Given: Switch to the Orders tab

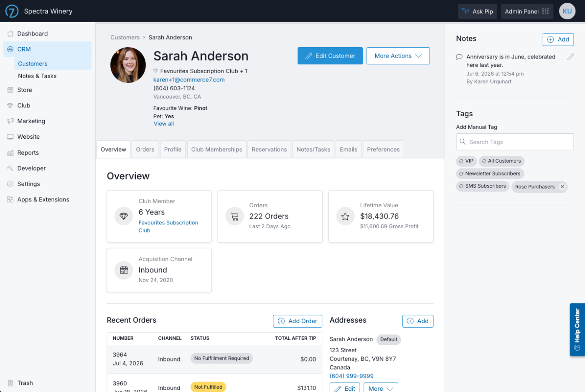Looking at the screenshot, I should pos(145,150).
